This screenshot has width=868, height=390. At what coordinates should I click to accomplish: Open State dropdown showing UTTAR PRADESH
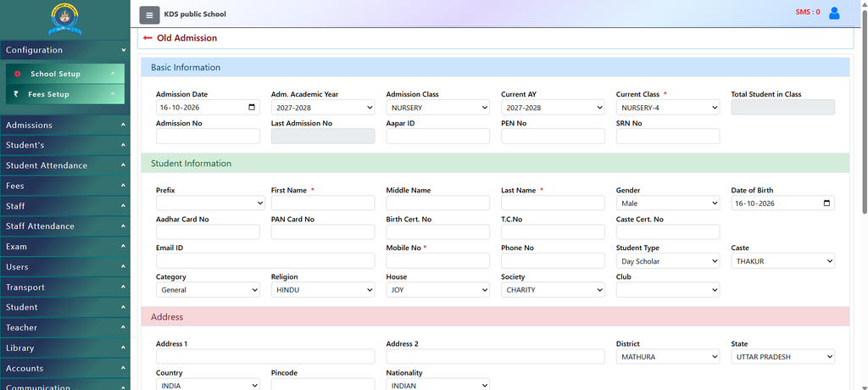pyautogui.click(x=782, y=357)
